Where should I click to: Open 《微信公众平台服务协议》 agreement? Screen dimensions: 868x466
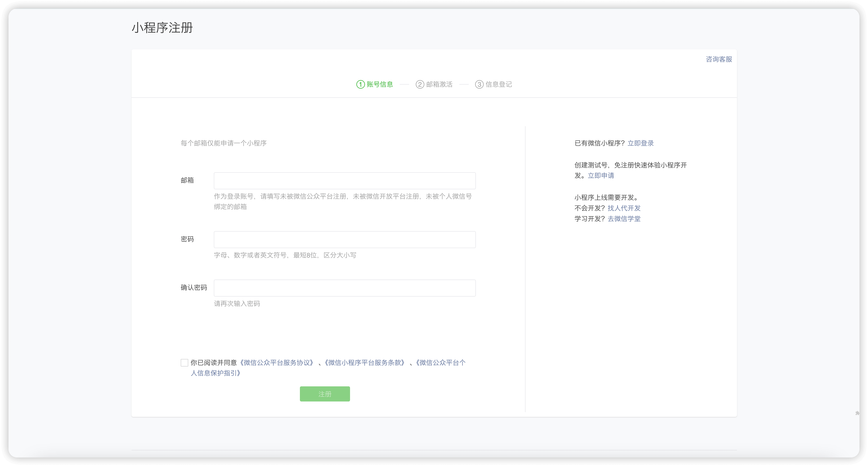point(277,363)
